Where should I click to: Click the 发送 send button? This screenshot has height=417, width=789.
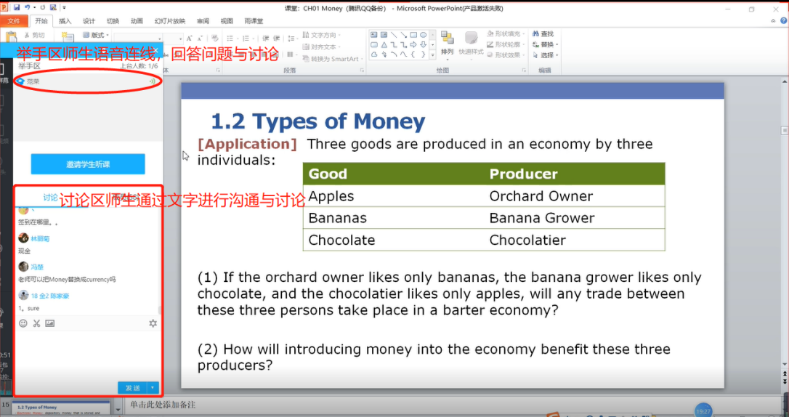tap(131, 387)
